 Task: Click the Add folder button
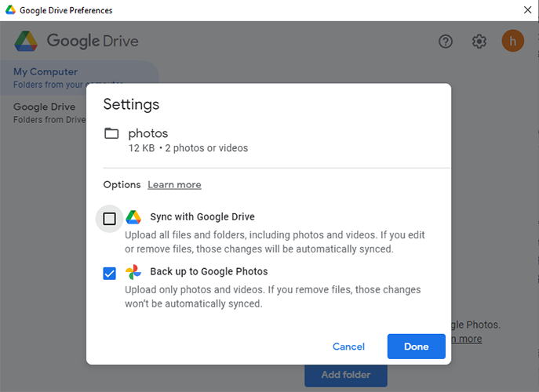coord(346,375)
